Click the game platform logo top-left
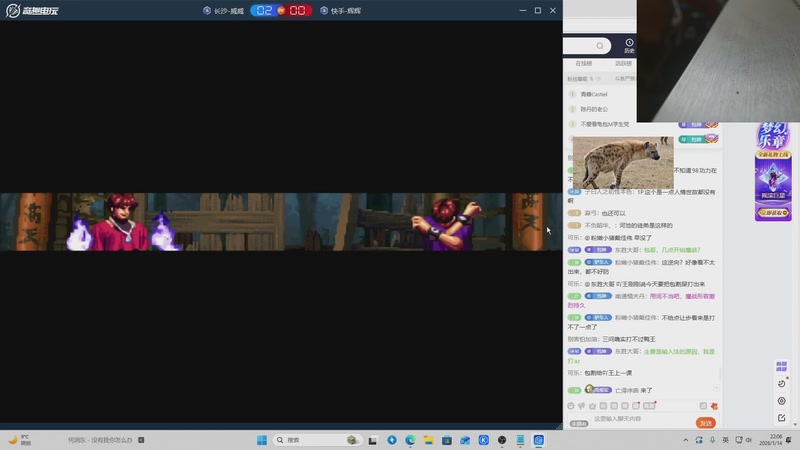This screenshot has height=450, width=800. coord(32,10)
